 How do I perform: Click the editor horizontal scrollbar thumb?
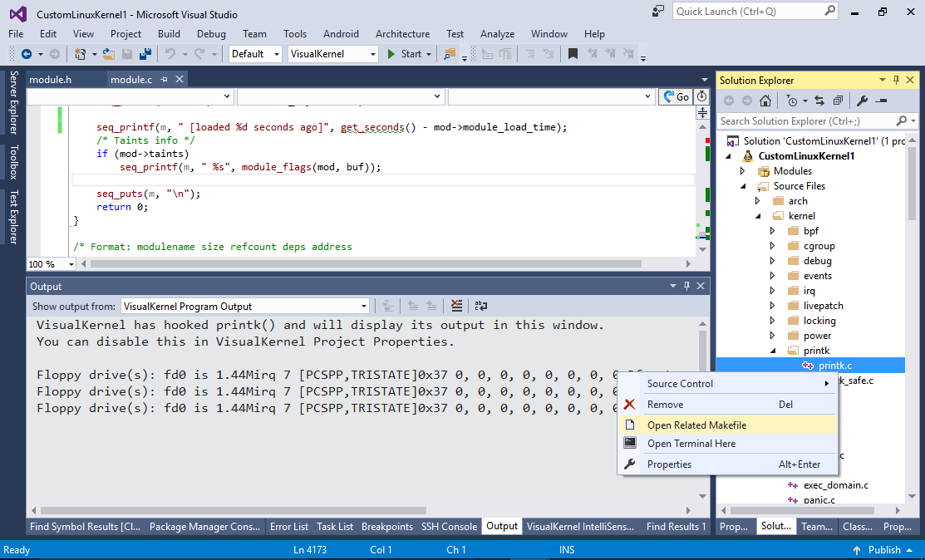pyautogui.click(x=366, y=264)
